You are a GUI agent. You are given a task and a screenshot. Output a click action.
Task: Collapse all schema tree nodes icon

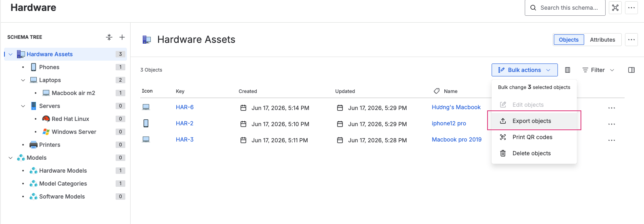(x=109, y=37)
